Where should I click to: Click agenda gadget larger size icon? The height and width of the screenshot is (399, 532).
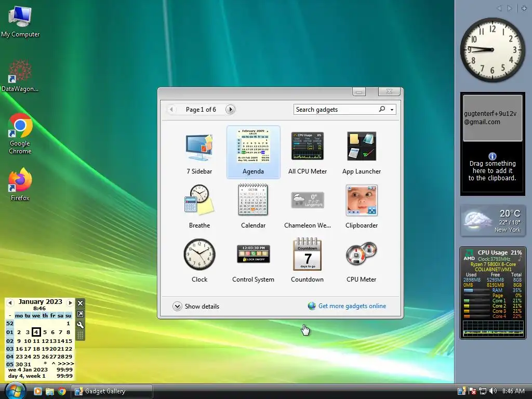pos(80,314)
